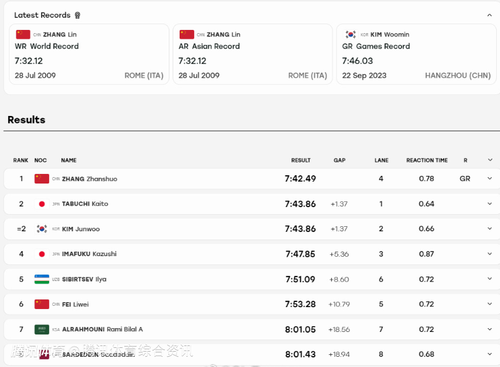Open ALRAHMOUNI Rami Bilal A name
500x367 pixels.
pyautogui.click(x=103, y=329)
